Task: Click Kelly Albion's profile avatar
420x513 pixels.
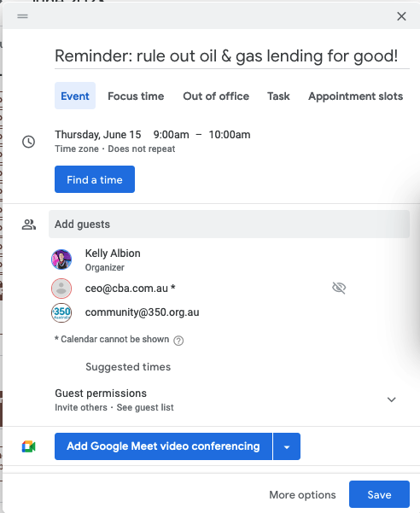Action: (61, 259)
